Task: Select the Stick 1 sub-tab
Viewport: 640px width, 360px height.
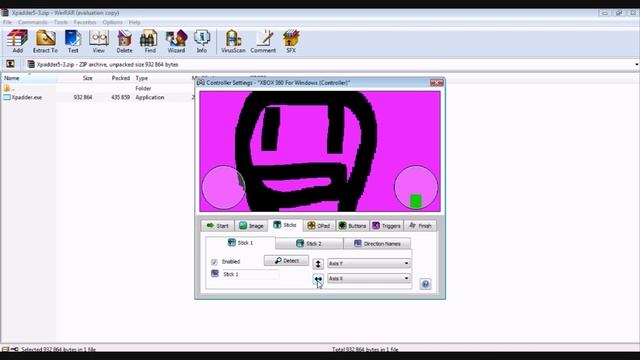Action: pos(240,242)
